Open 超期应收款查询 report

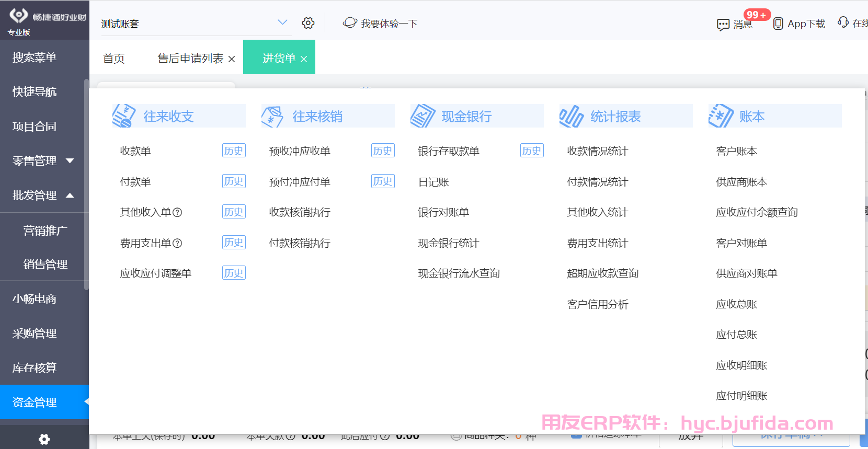(603, 273)
